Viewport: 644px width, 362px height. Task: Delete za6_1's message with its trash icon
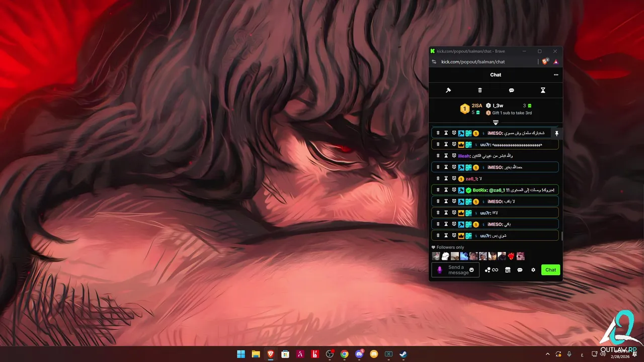438,178
